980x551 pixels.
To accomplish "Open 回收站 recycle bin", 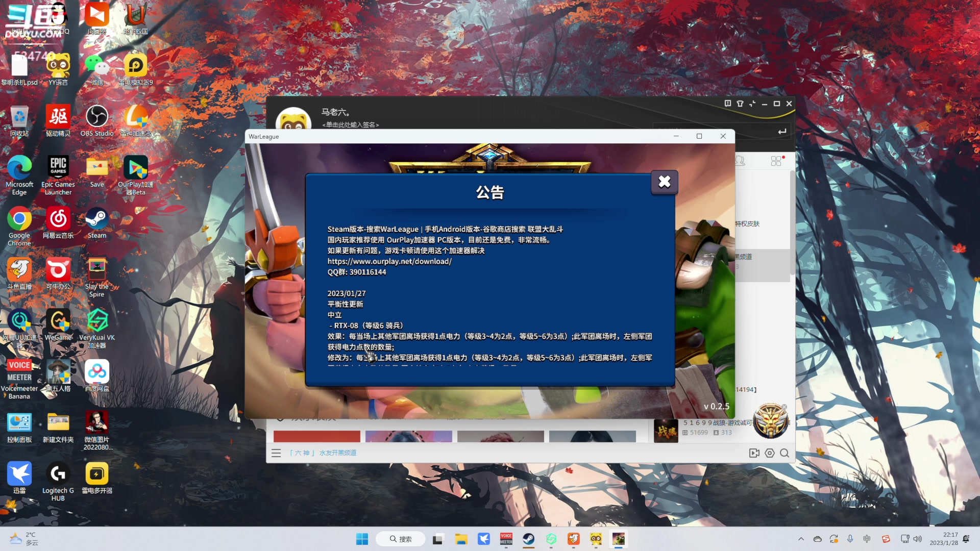I will coord(19,121).
